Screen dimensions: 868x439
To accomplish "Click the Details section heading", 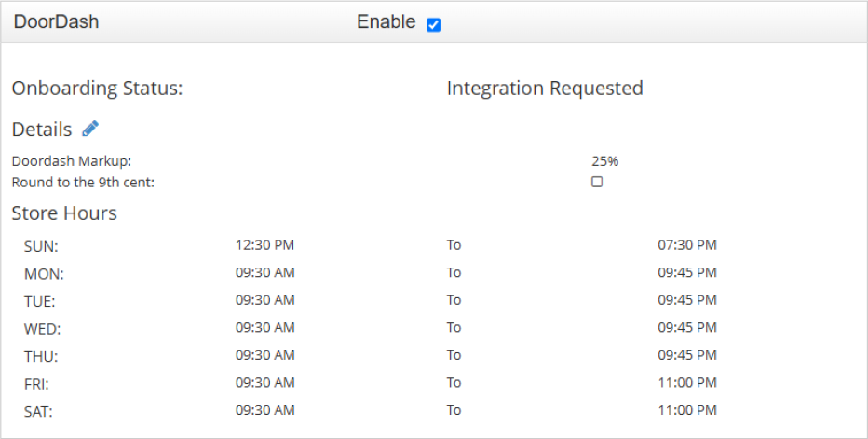I will tap(42, 130).
